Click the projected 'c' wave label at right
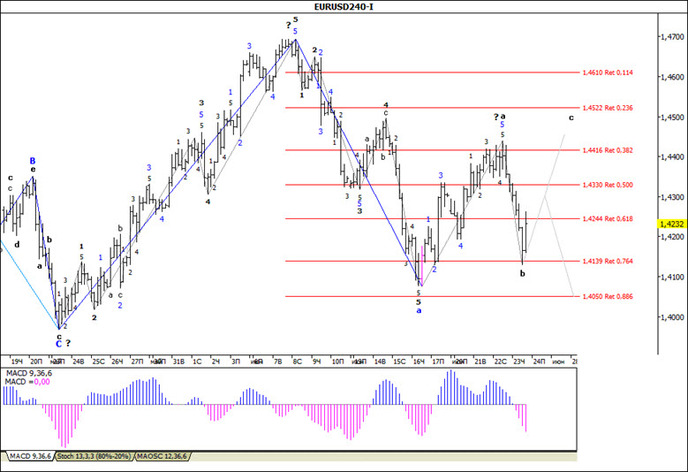688x472 pixels. point(571,118)
